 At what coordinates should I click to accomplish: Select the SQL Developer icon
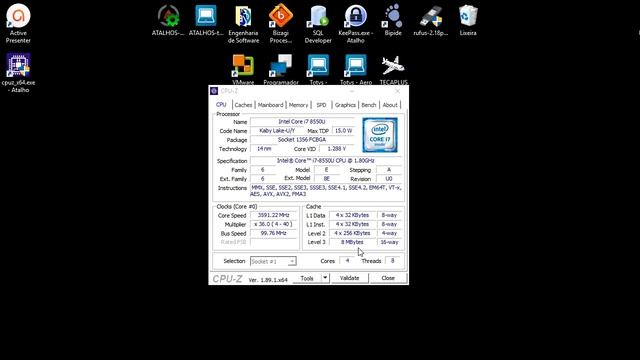click(x=318, y=24)
